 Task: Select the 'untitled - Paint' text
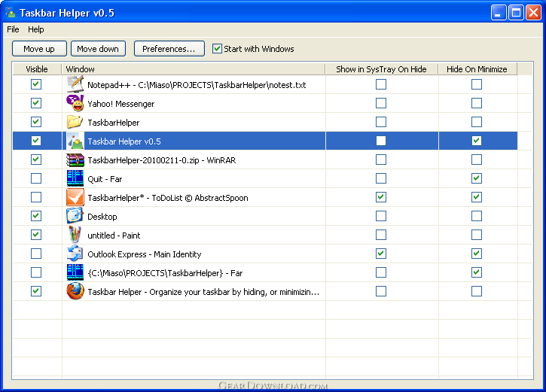tap(114, 236)
